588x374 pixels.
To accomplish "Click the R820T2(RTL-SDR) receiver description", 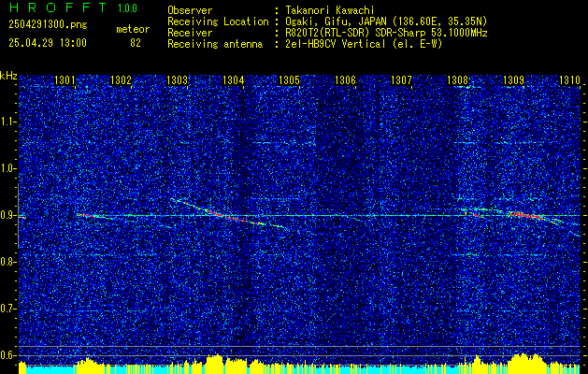I will [x=386, y=33].
